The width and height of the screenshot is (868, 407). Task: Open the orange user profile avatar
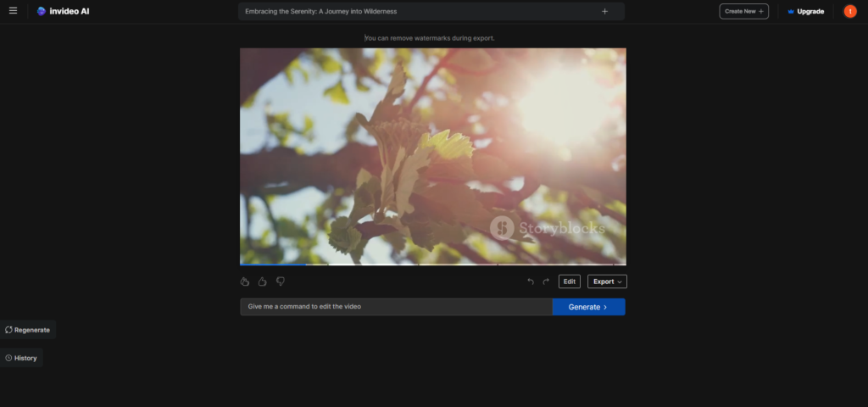pyautogui.click(x=849, y=11)
